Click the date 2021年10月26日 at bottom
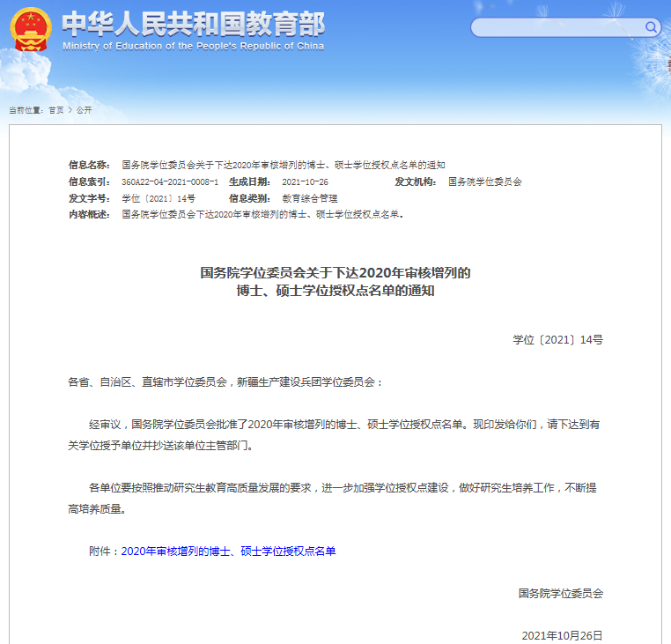 562,635
